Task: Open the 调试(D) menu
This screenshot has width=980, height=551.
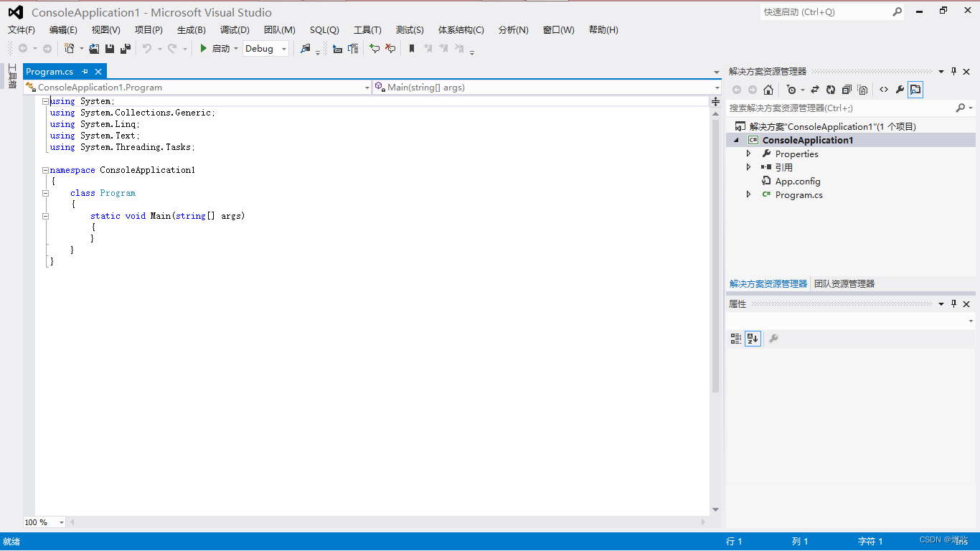Action: pos(235,30)
